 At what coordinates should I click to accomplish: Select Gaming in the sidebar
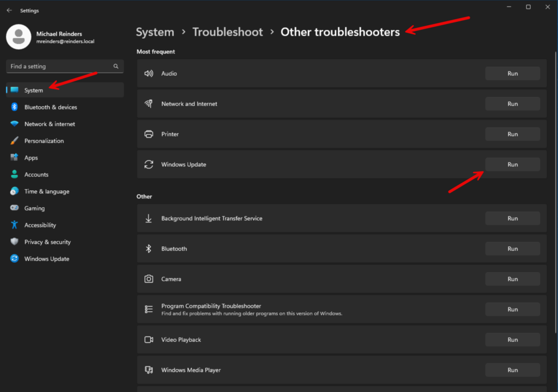tap(65, 208)
